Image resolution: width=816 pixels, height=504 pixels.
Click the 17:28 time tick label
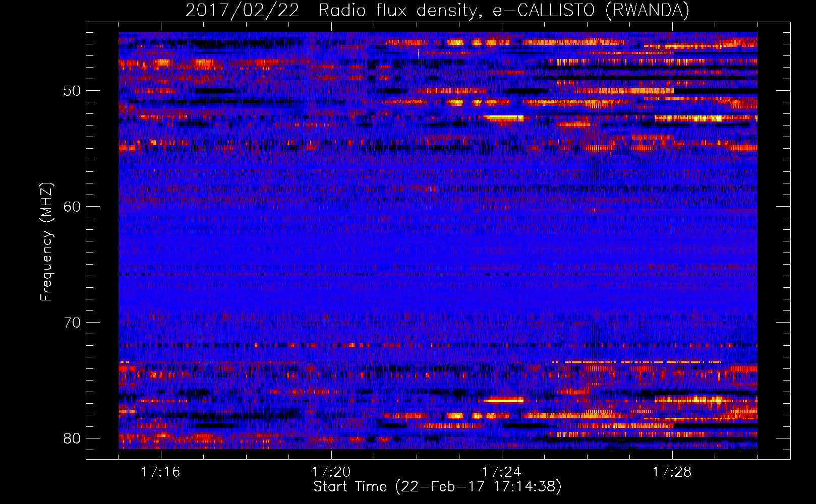[x=672, y=472]
